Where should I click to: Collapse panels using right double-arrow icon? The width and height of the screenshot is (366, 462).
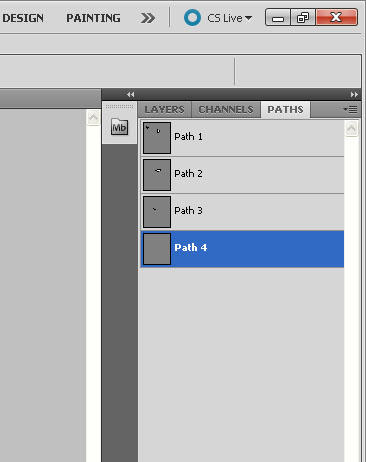[354, 95]
